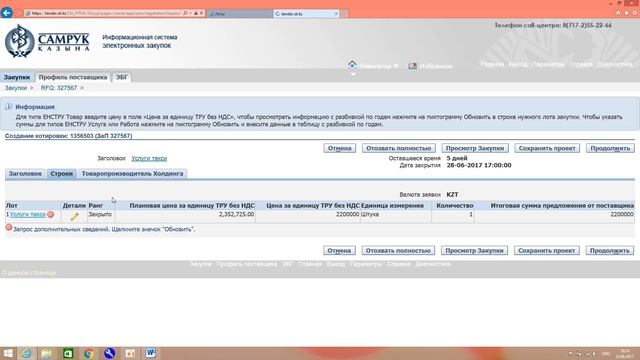
Task: Click the small arrow below the Navigator icon
Action: 353,74
